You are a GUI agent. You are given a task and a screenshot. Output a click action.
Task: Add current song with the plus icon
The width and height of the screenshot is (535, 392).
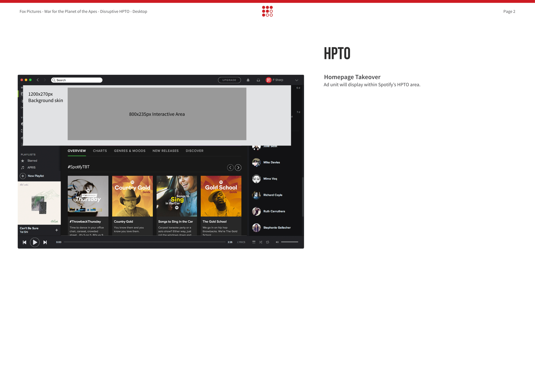click(x=56, y=230)
